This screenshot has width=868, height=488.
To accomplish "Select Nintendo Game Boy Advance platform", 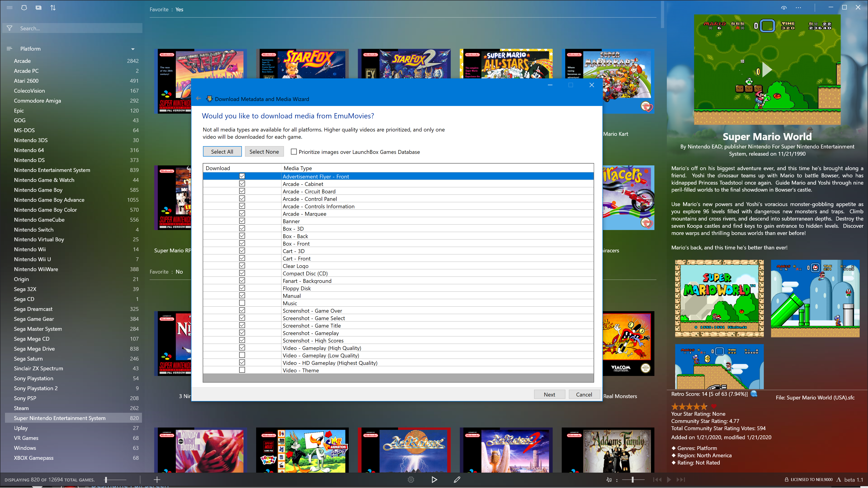I will 73,200.
